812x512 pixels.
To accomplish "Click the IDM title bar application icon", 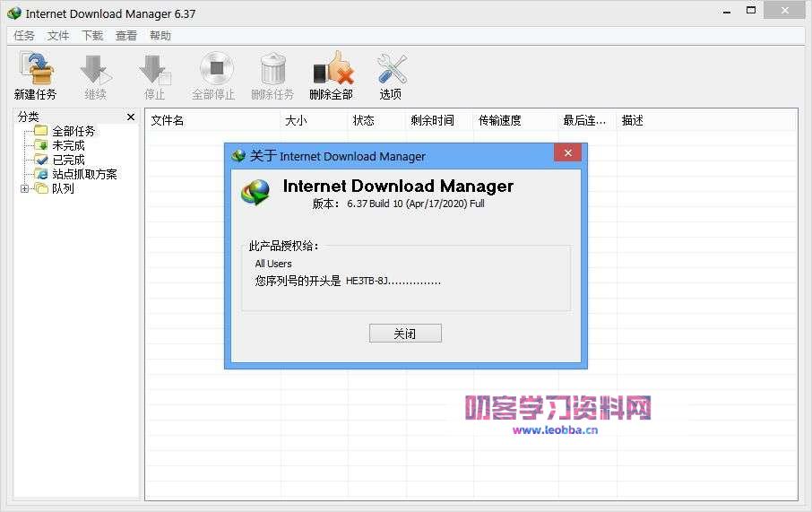I will coord(14,13).
